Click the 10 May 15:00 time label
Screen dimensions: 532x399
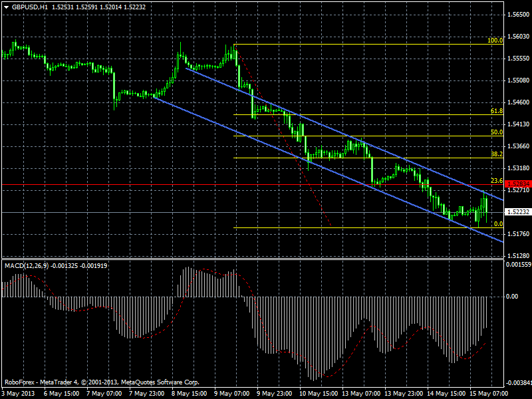tap(319, 394)
